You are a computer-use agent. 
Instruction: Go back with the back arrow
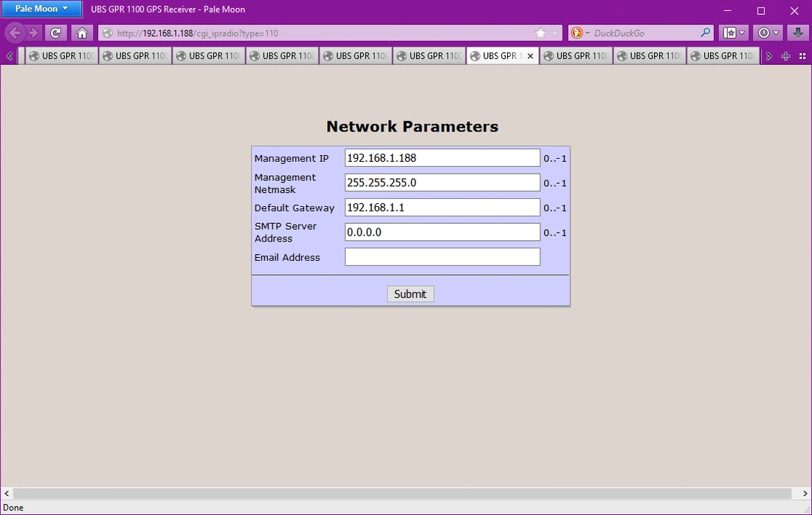tap(15, 33)
